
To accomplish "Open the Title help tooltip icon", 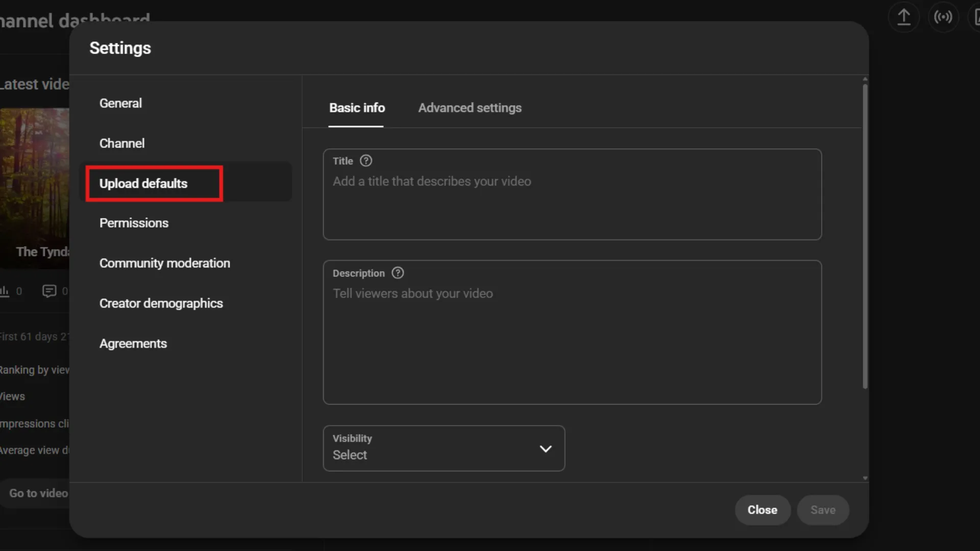I will [x=366, y=161].
